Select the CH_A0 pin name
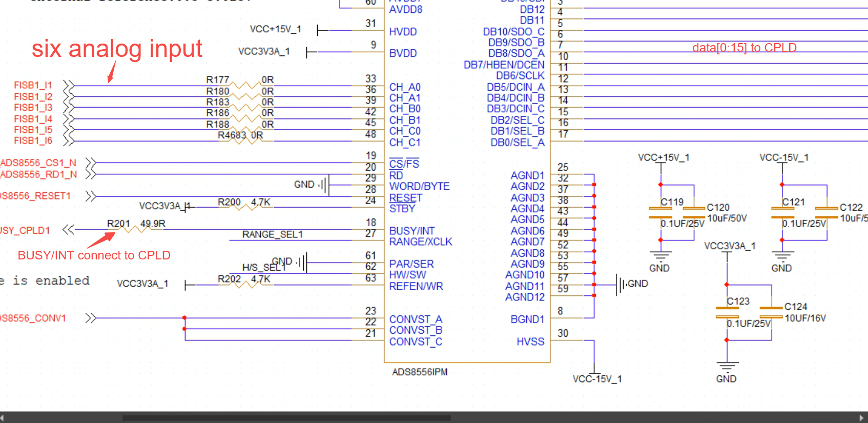The height and width of the screenshot is (423, 868). [405, 87]
